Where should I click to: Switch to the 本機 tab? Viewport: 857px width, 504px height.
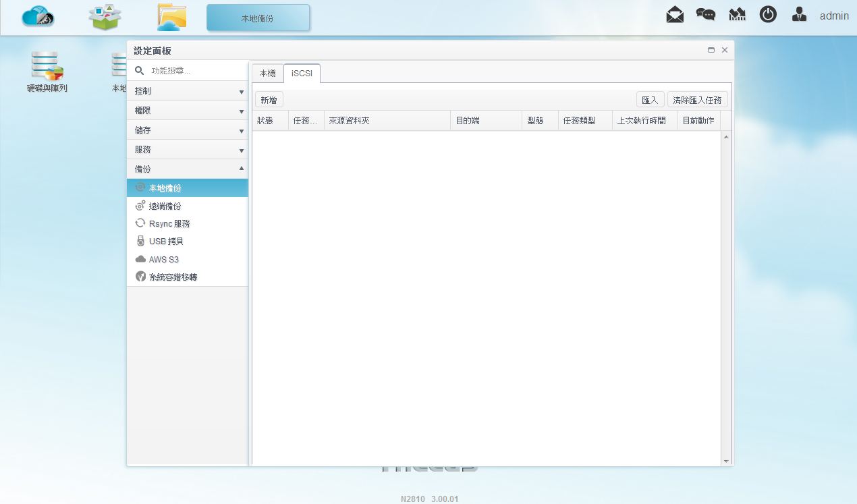(x=268, y=73)
